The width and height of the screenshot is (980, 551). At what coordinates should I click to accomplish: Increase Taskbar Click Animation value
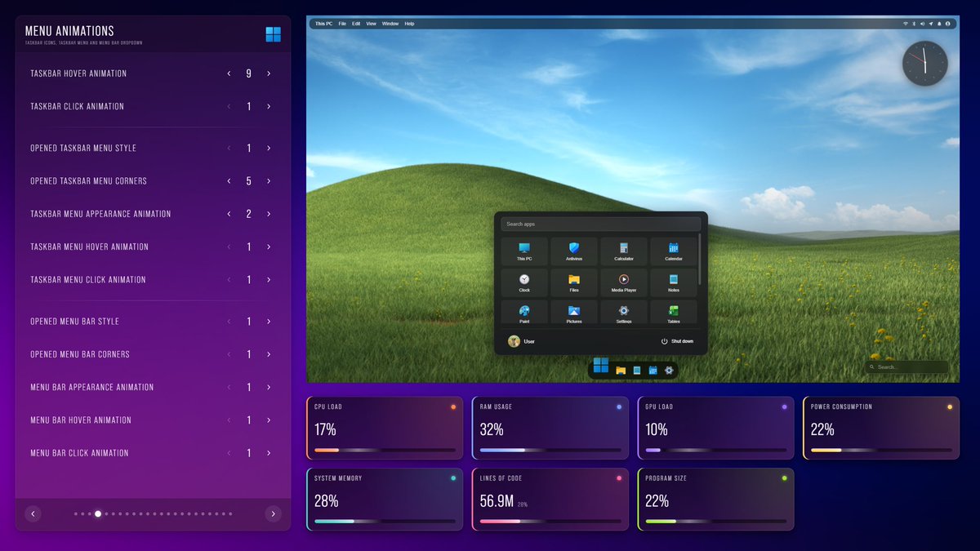coord(269,106)
